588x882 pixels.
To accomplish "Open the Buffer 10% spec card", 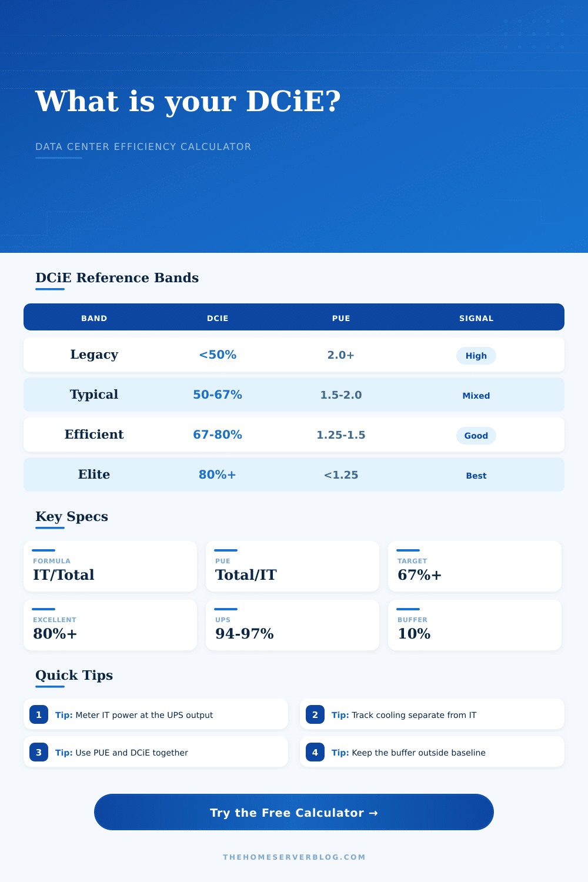I will point(475,625).
